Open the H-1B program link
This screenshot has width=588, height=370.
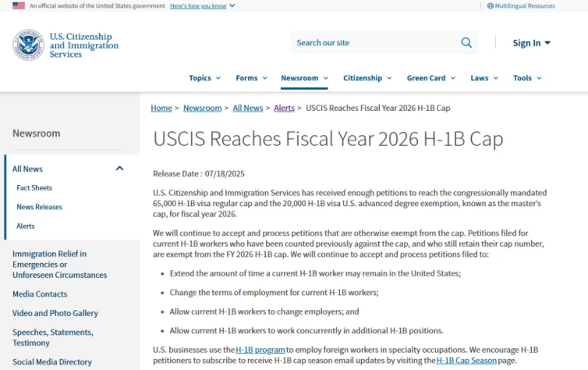(x=260, y=350)
